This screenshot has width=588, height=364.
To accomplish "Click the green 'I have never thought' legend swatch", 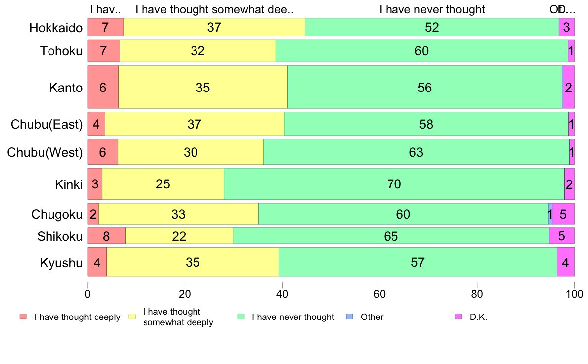I will (x=241, y=317).
